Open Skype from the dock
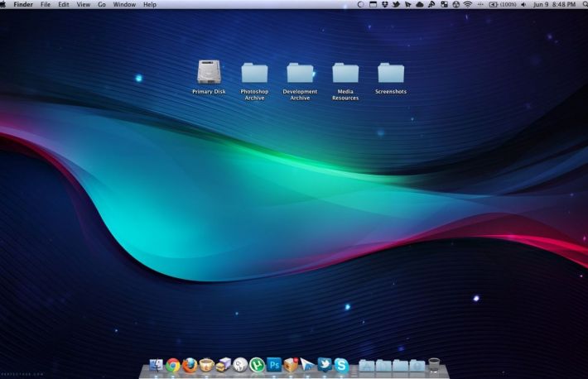The image size is (588, 379). (x=341, y=365)
